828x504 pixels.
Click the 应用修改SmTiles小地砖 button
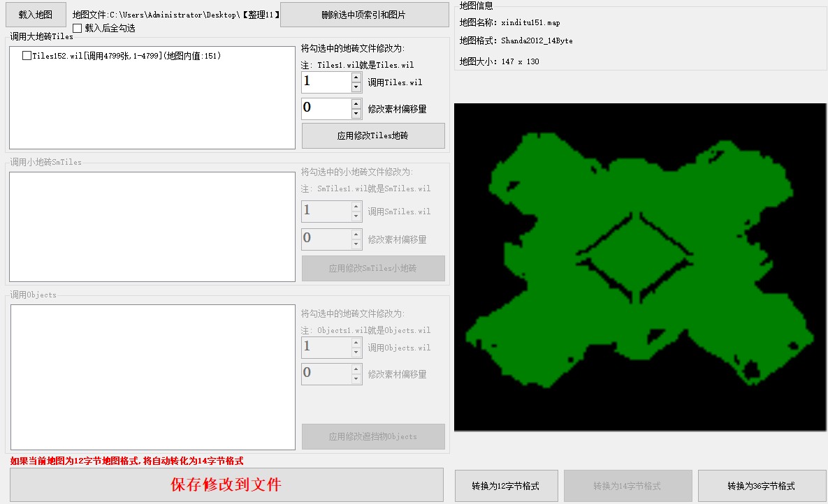click(373, 268)
